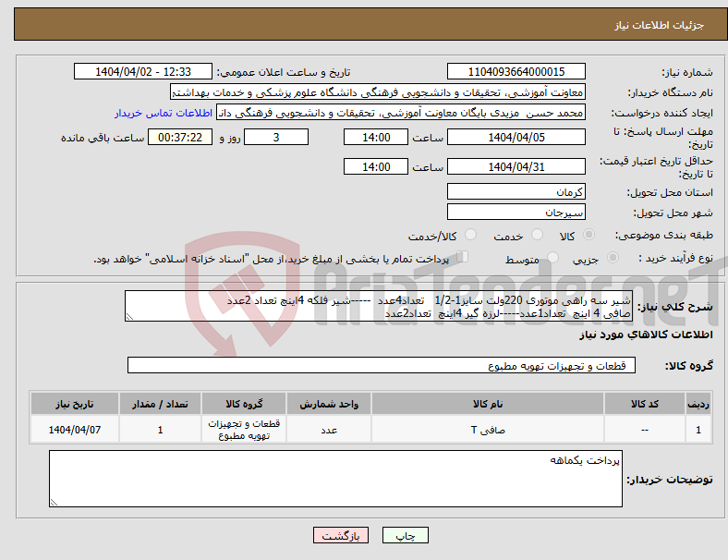The image size is (728, 560).
Task: Click the resize handle of the description textarea
Action: click(129, 317)
